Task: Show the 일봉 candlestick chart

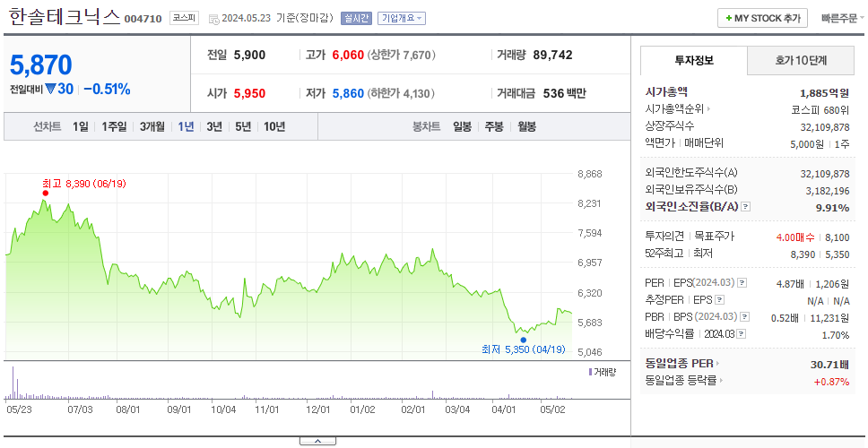Action: [x=462, y=126]
